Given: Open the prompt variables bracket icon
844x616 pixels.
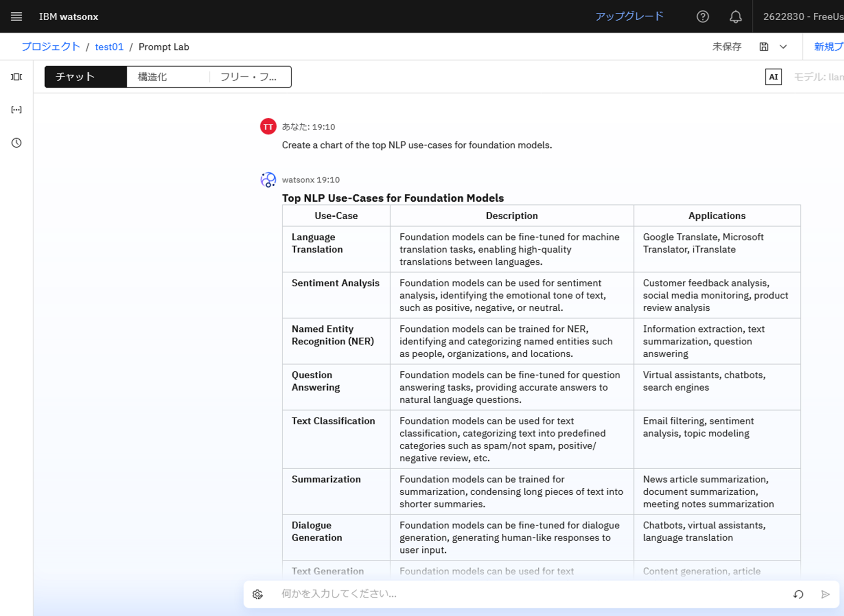Looking at the screenshot, I should coord(16,110).
